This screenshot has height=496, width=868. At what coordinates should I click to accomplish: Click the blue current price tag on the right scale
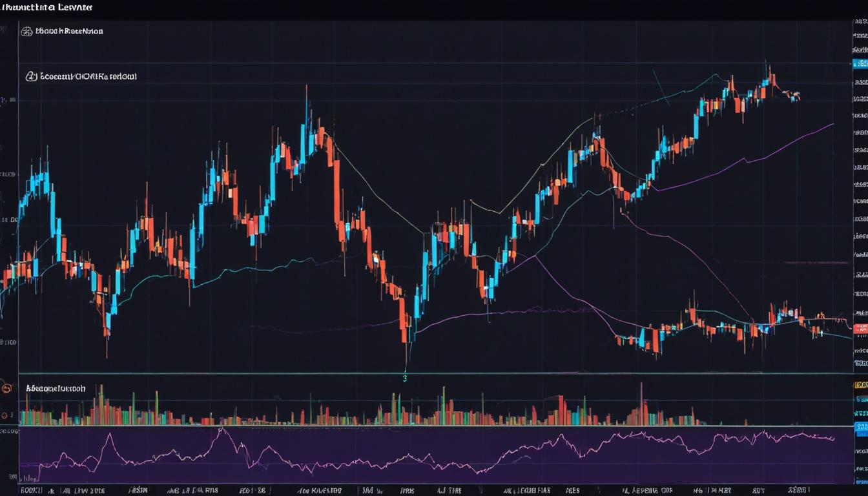861,63
